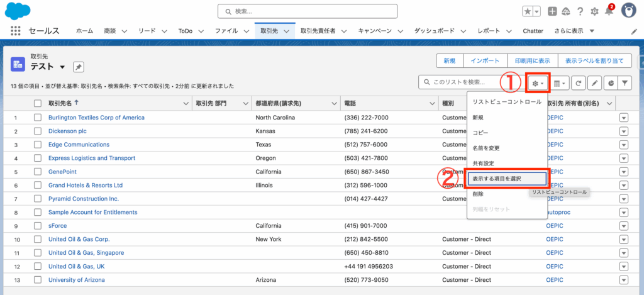The width and height of the screenshot is (644, 295).
Task: Click the 取引先 object icon
Action: tap(18, 64)
